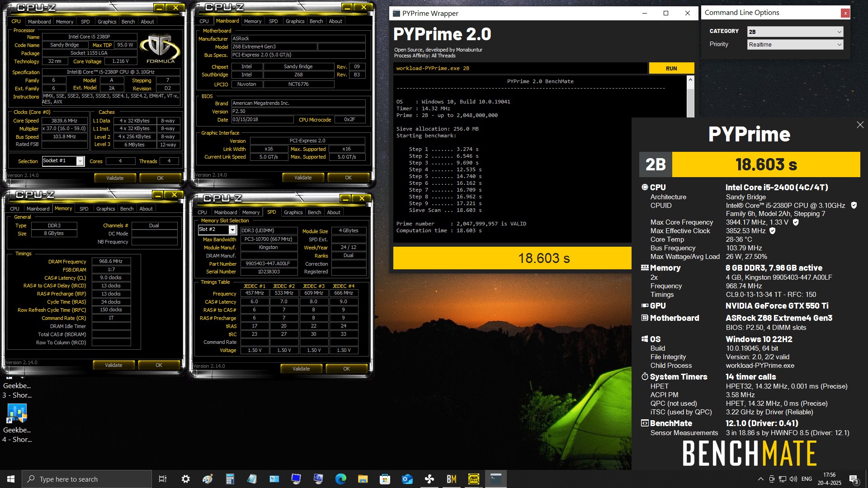Open the notification center icon
The height and width of the screenshot is (488, 868).
[x=854, y=479]
